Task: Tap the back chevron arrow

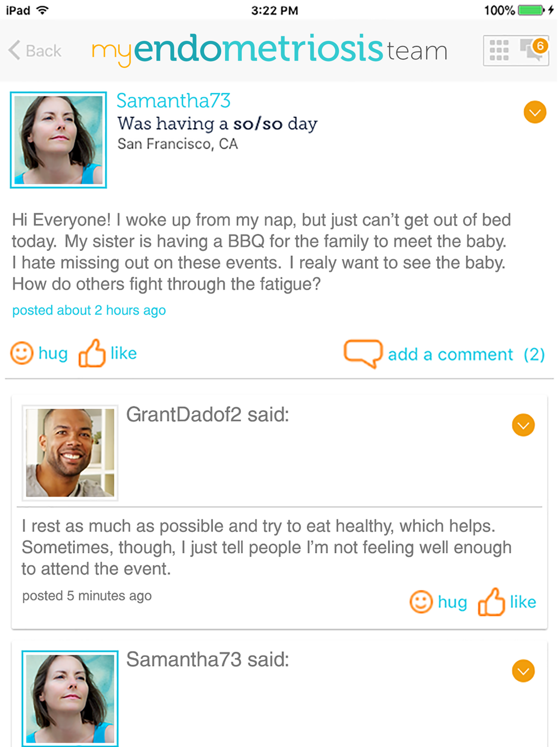Action: pos(15,50)
